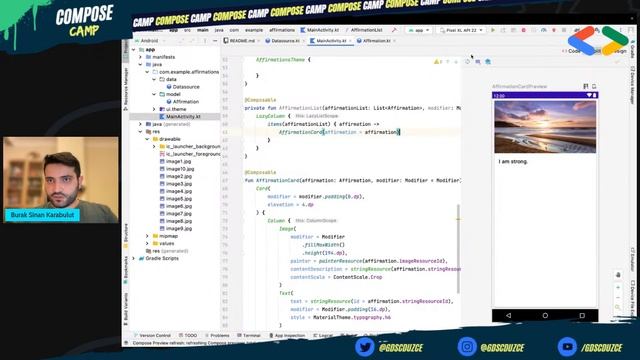Click the magnifier icon in the preview zoom controls
The width and height of the screenshot is (640, 360).
point(618,307)
